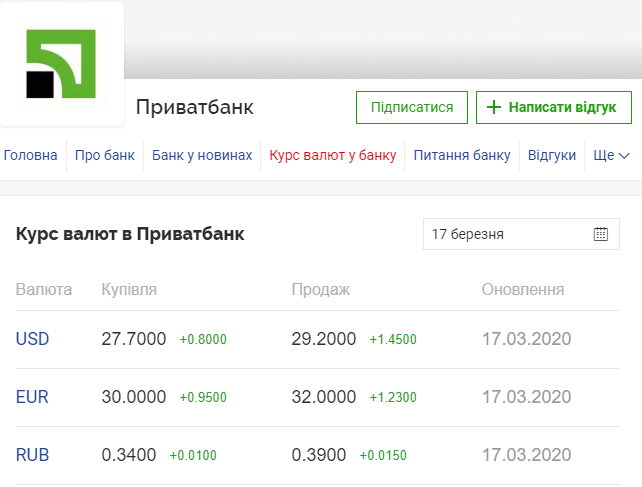Viewport: 642px width, 487px height.
Task: Open Відгуки tab
Action: coord(552,156)
